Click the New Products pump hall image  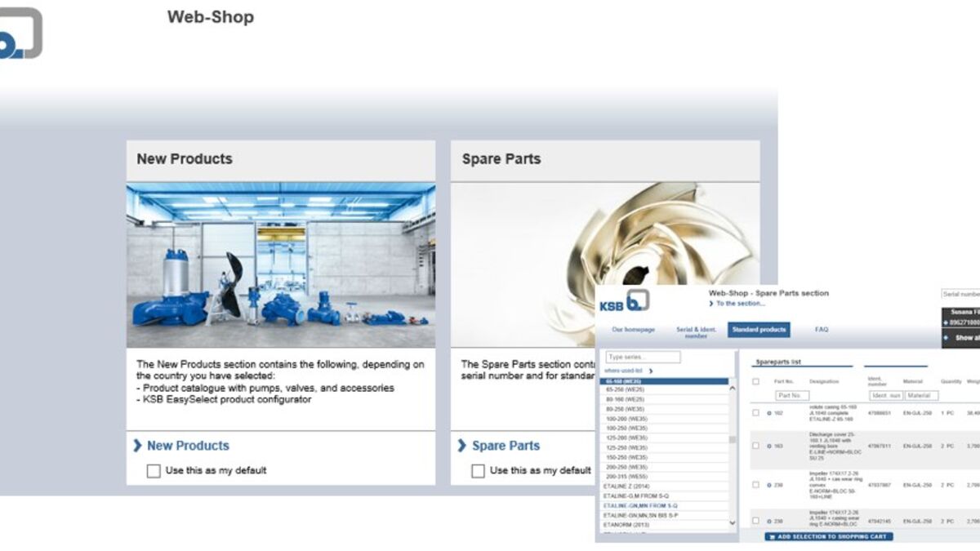click(281, 265)
